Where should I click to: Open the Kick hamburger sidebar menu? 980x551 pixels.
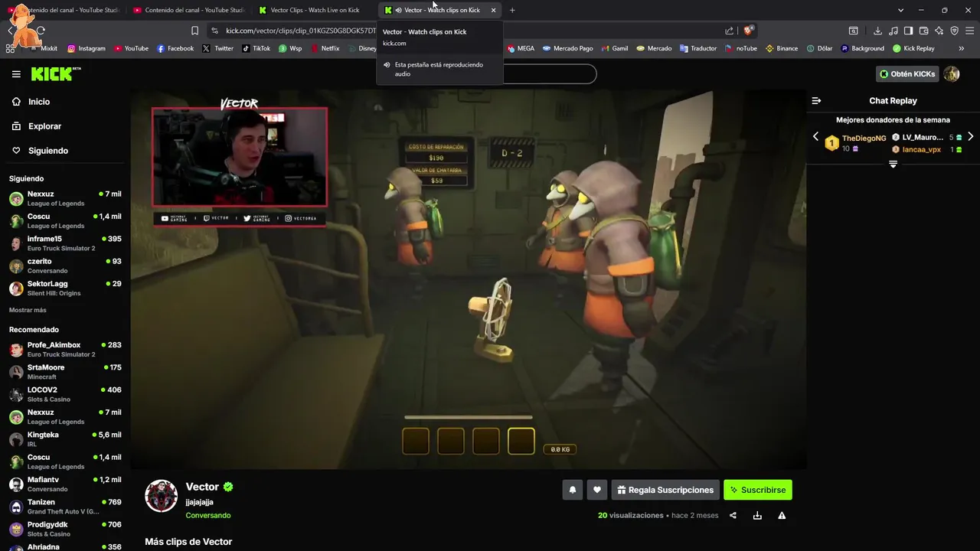(x=16, y=74)
